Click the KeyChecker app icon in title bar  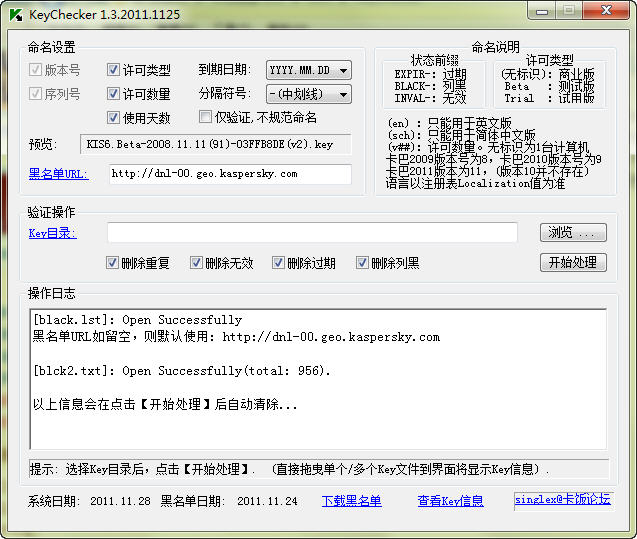point(15,15)
